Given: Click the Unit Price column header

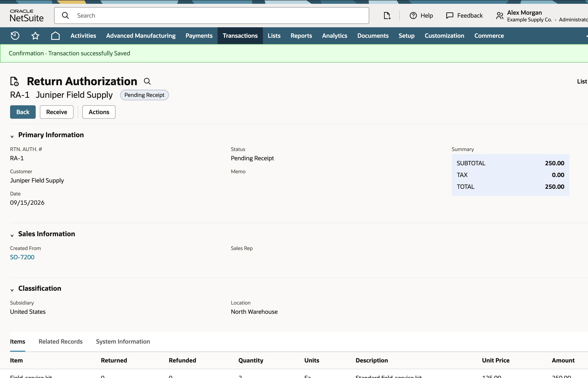Looking at the screenshot, I should (496, 360).
